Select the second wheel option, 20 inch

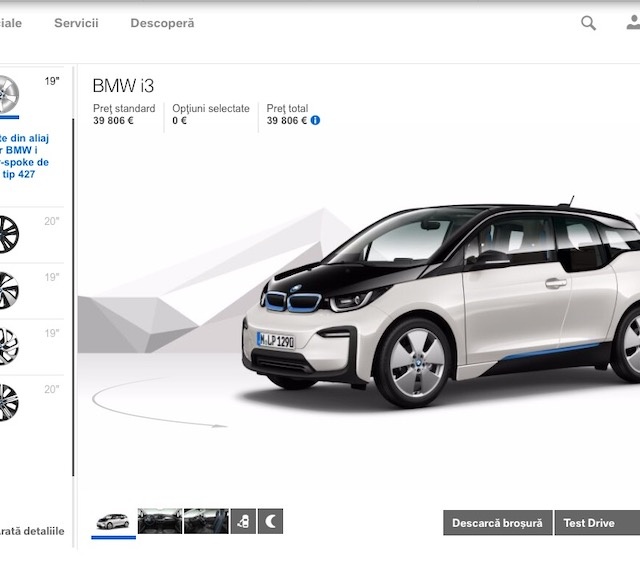tap(8, 235)
